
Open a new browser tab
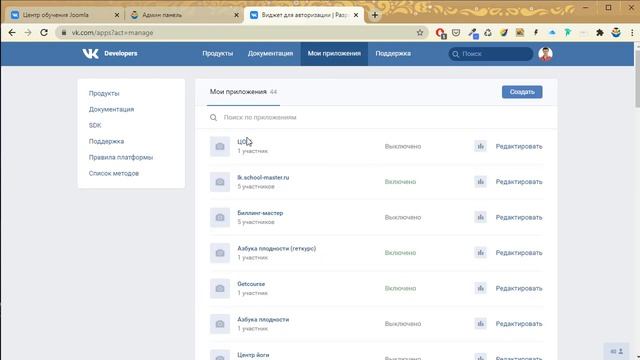(375, 15)
